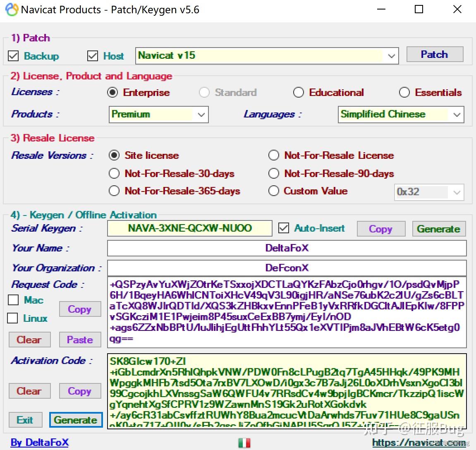Select the Site license radio button
Viewport: 476px width, 450px height.
click(114, 156)
